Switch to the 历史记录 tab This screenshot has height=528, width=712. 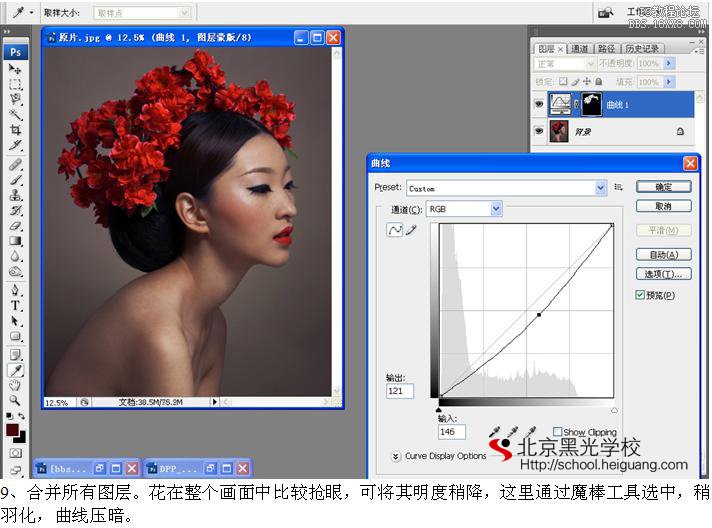[642, 49]
